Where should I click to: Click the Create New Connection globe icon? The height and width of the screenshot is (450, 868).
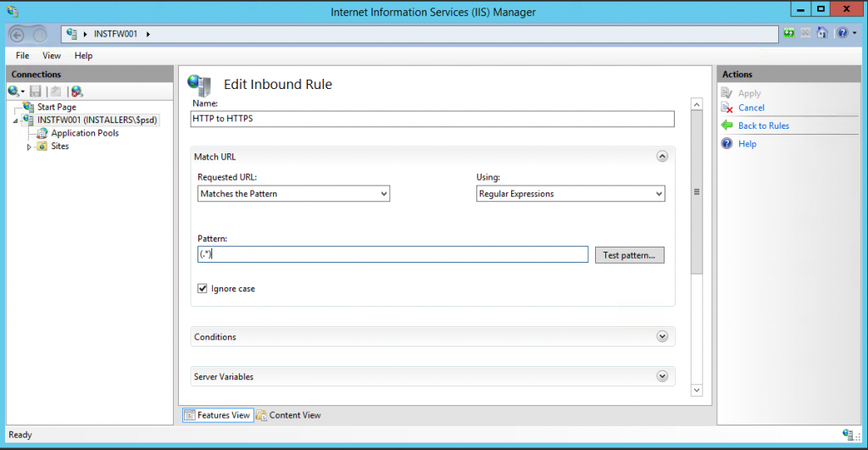click(x=14, y=92)
